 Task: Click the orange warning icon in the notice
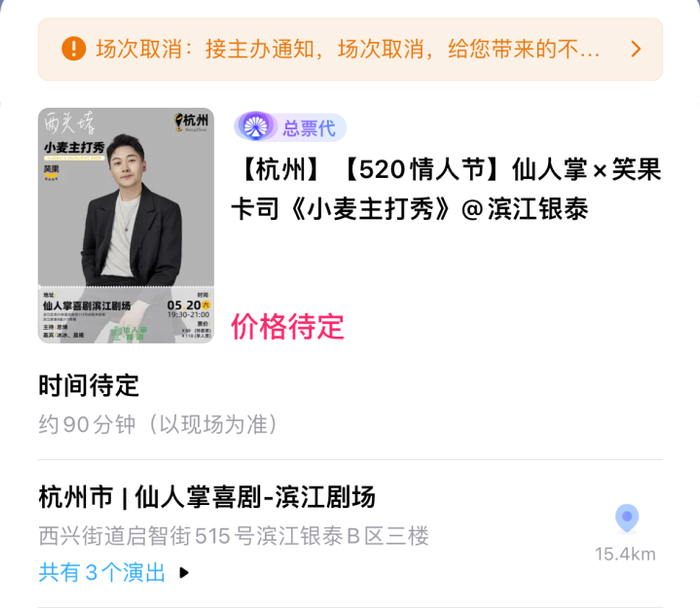coord(74,48)
